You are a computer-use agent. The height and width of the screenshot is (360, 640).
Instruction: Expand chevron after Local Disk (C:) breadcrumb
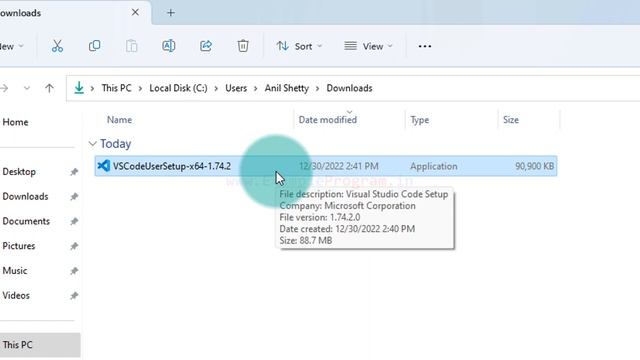pyautogui.click(x=216, y=89)
